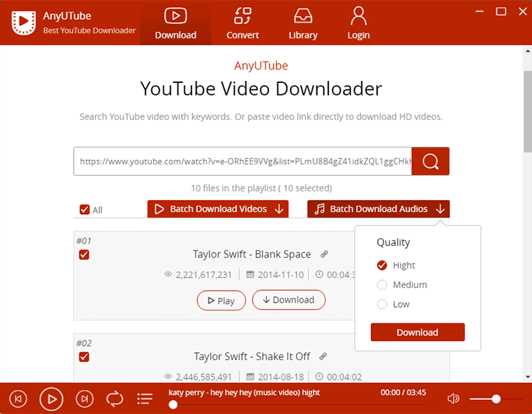Uncheck Taylor Swift Shake It Off checkbox

coord(84,357)
